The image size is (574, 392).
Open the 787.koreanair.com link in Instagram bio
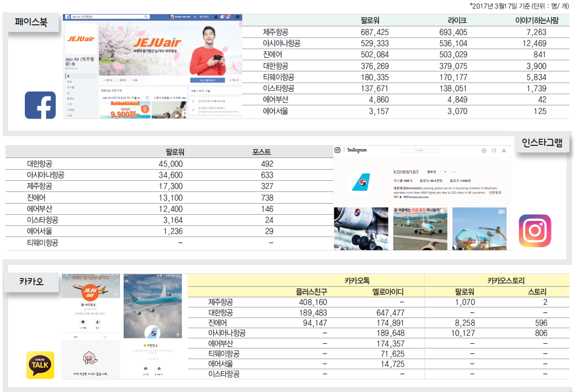(416, 197)
